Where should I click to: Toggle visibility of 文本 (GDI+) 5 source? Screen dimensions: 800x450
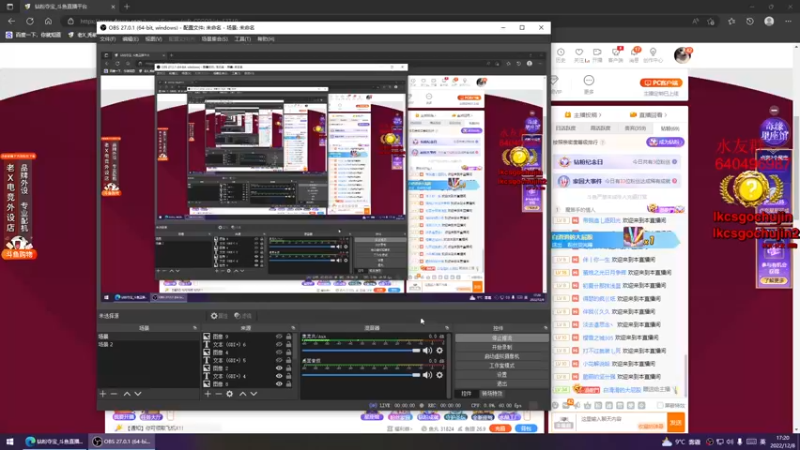coord(279,360)
